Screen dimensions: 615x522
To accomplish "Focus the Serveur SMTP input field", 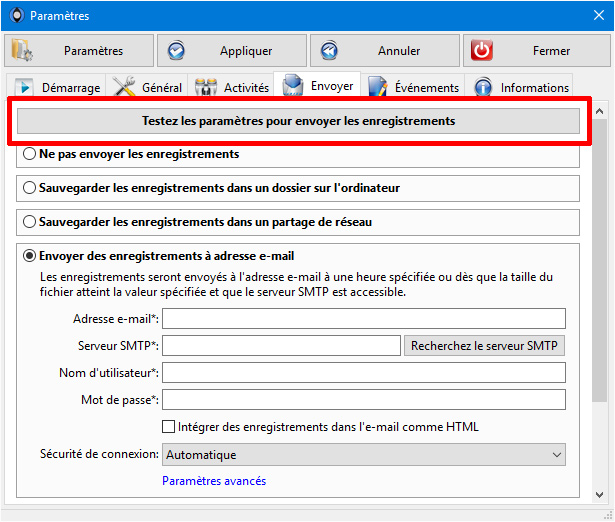I will (x=281, y=346).
